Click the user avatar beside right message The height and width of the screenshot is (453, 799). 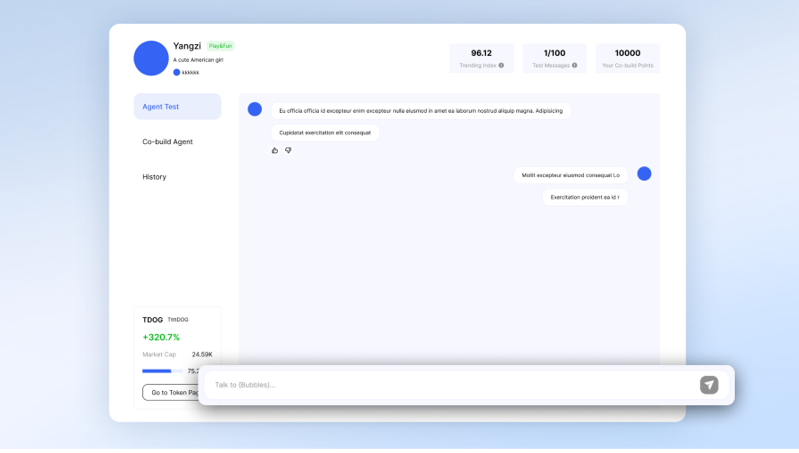click(x=644, y=174)
